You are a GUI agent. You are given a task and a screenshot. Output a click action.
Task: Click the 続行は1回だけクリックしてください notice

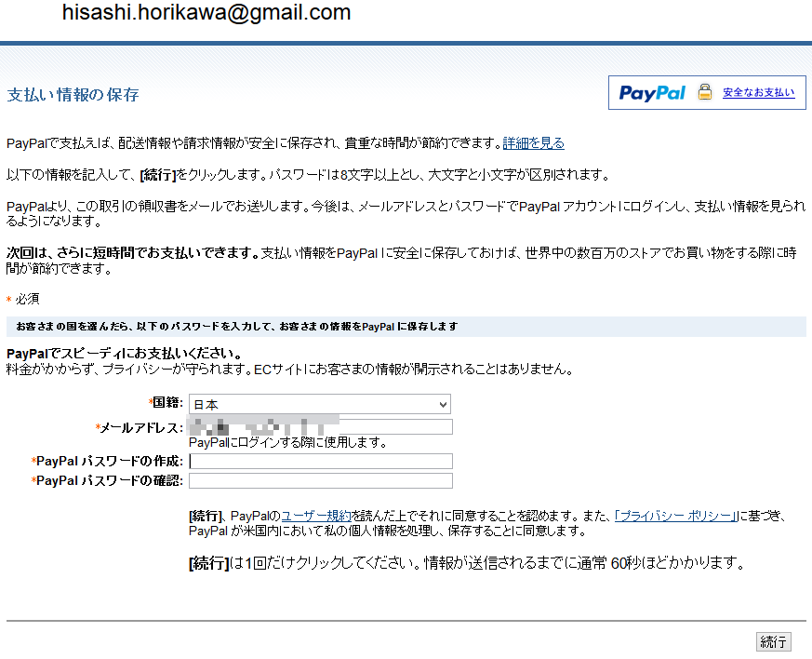click(467, 562)
